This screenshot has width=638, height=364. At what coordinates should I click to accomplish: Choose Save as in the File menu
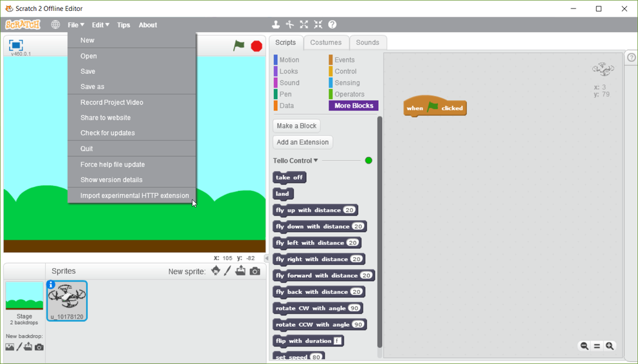(132, 87)
